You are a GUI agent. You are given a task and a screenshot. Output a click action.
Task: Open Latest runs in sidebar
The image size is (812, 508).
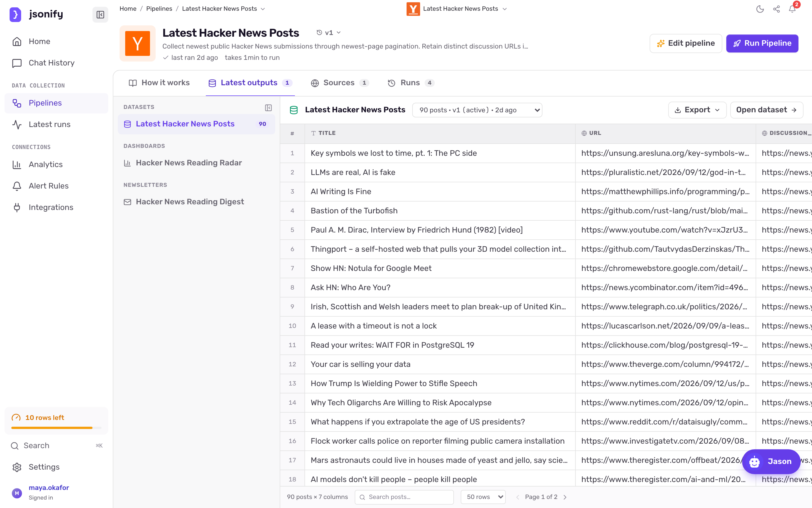pos(56,124)
